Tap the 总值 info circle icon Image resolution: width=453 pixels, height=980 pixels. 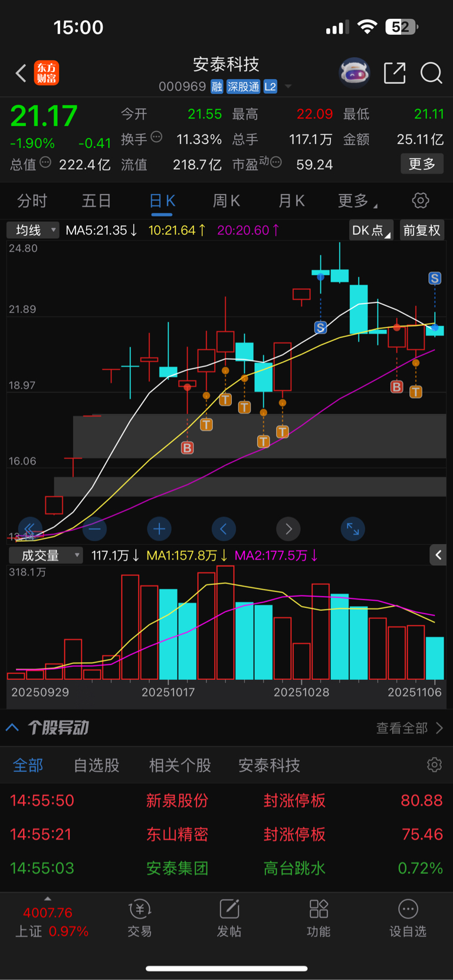pyautogui.click(x=45, y=162)
